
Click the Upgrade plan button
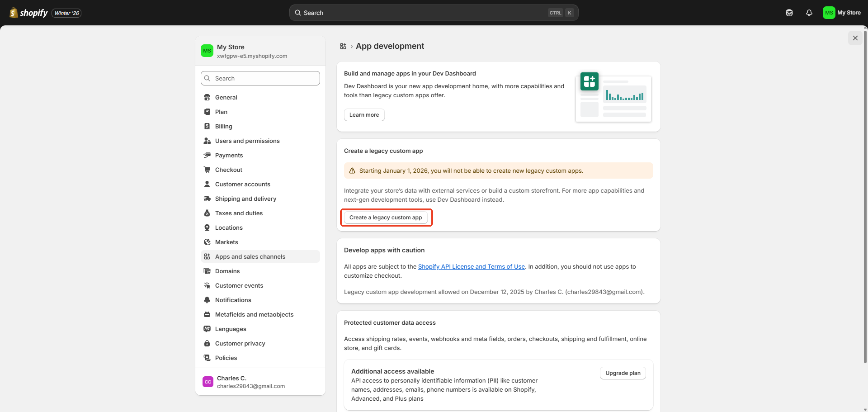(x=623, y=373)
